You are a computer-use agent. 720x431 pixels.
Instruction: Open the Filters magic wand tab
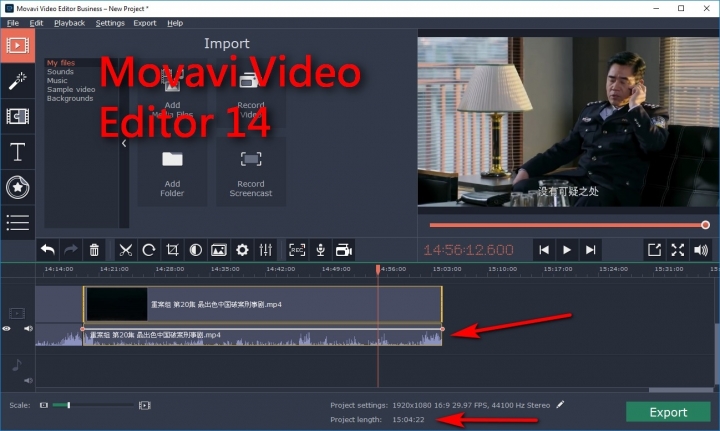[17, 81]
